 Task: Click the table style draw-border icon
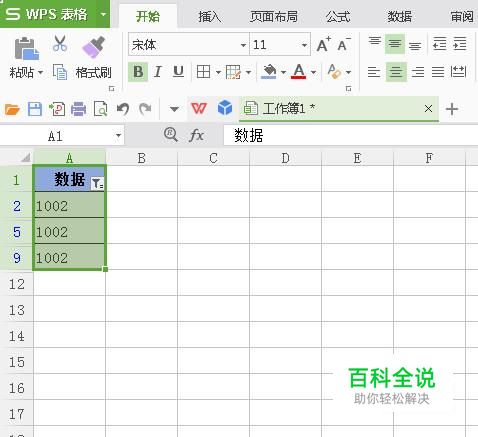[233, 72]
